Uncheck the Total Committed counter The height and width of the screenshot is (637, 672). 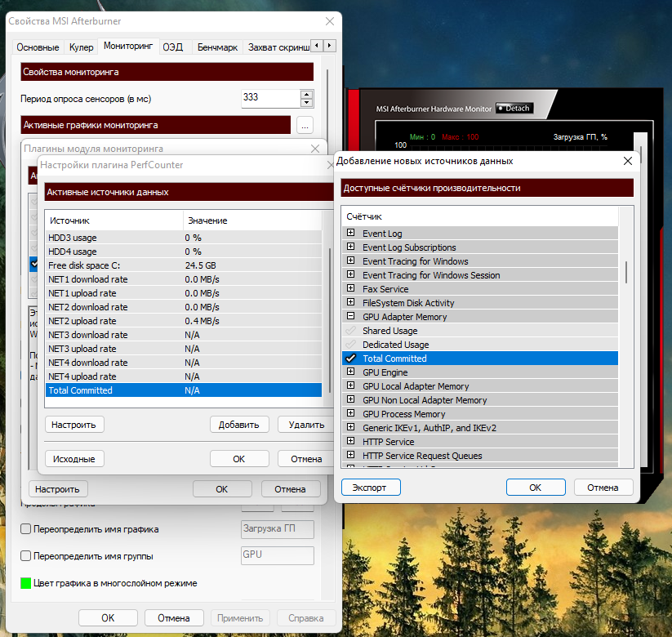tap(350, 358)
